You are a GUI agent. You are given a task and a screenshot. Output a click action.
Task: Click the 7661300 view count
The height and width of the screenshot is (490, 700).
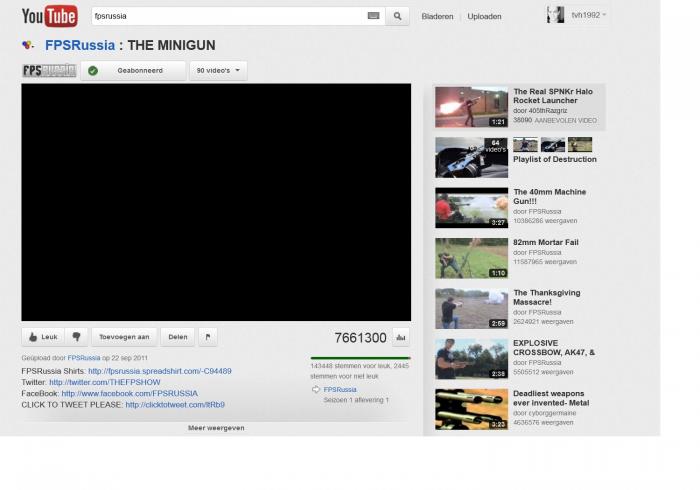(x=360, y=338)
